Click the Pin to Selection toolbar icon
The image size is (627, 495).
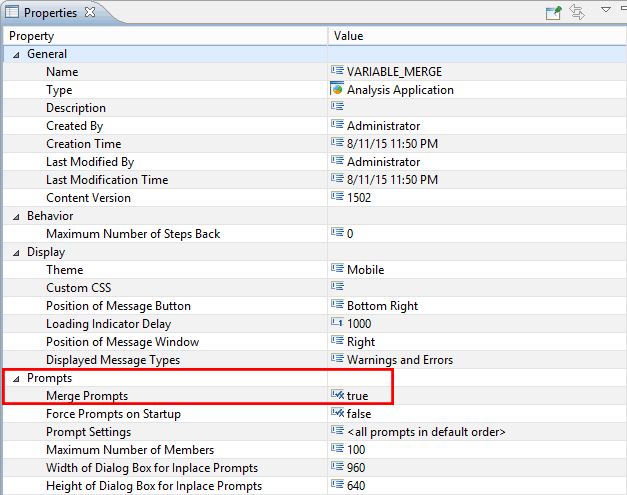click(552, 12)
